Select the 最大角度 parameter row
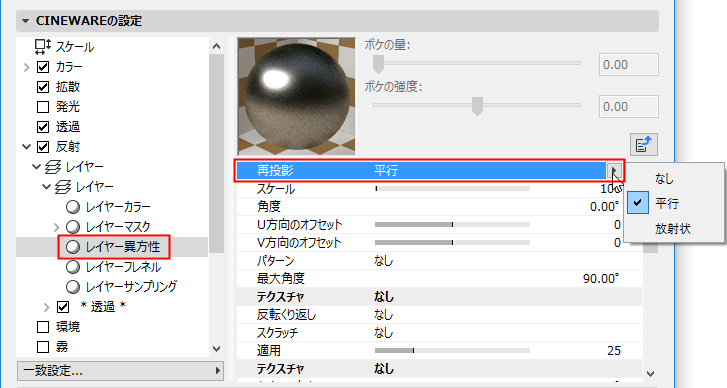 coord(439,279)
